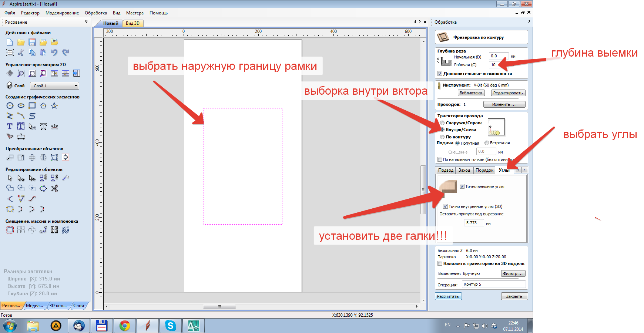Switch to the Подвод tab
644x333 pixels.
[446, 170]
